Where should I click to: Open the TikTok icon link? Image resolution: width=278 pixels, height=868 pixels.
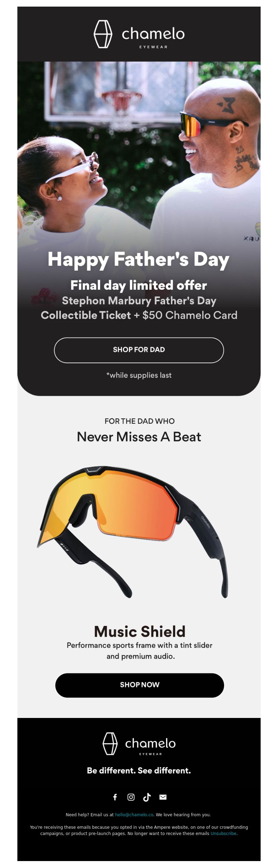coord(147,797)
